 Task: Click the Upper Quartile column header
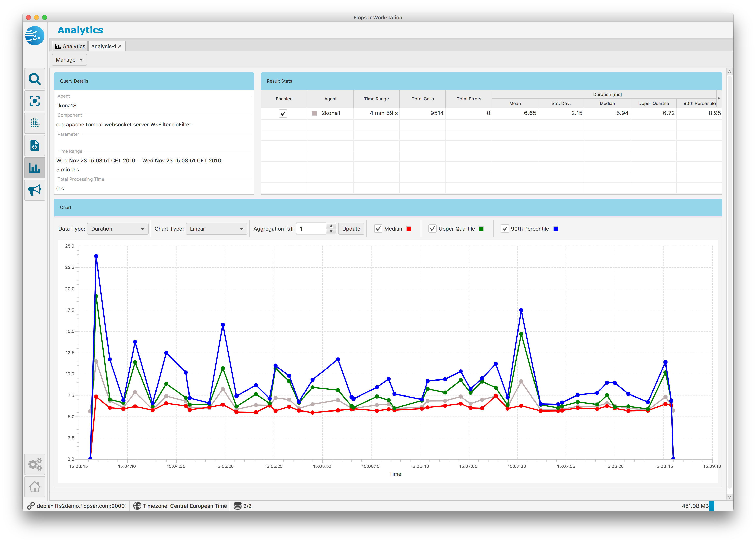[653, 103]
